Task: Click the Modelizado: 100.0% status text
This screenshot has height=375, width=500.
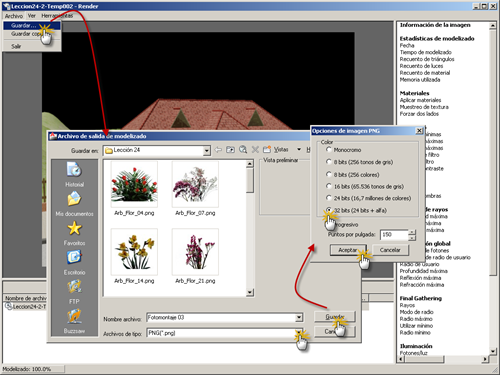Action: pos(27,369)
